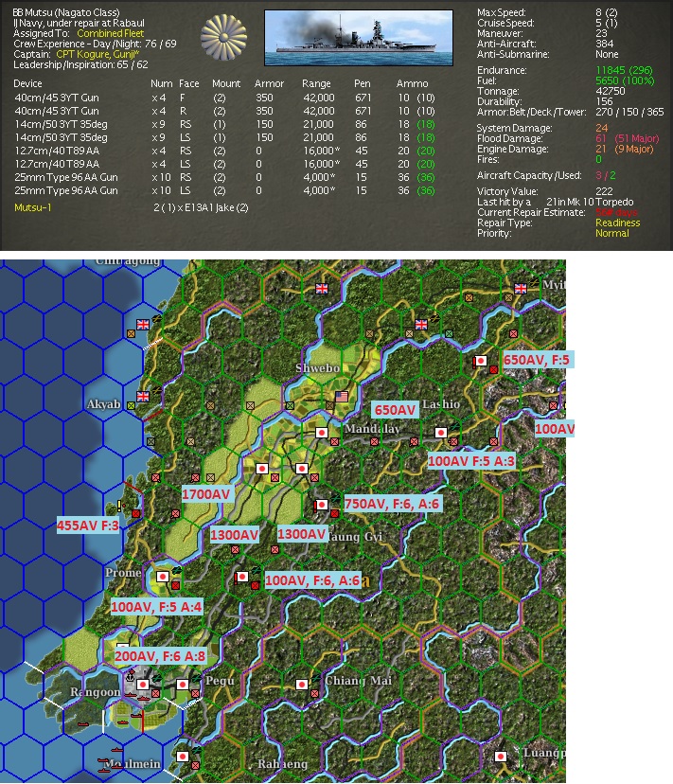Click the Japanese unit flag beside 750AV, F:6, A:6
The width and height of the screenshot is (673, 784).
pyautogui.click(x=321, y=505)
